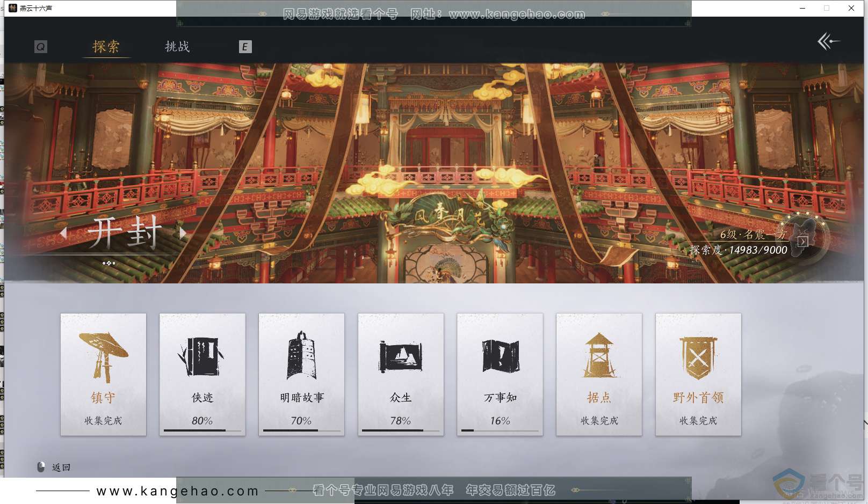Click the 侠迹 80% progress bar
The image size is (868, 504).
[202, 430]
